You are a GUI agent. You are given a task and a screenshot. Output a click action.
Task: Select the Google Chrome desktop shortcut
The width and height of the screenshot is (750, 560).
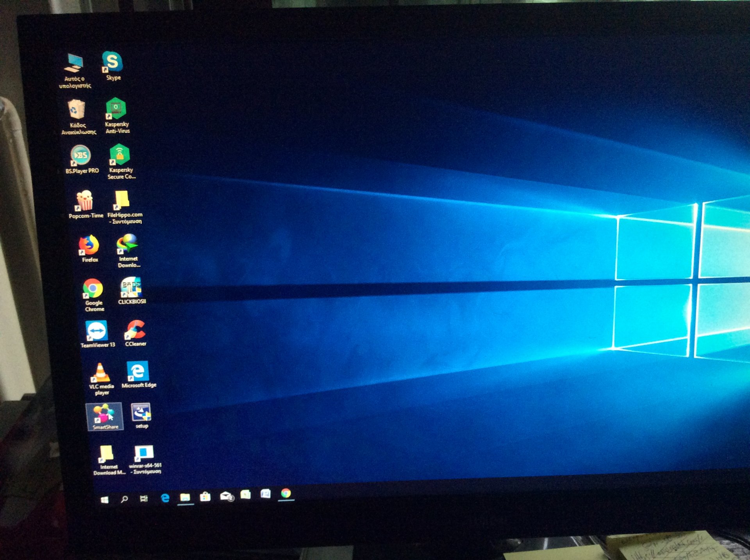coord(93,295)
